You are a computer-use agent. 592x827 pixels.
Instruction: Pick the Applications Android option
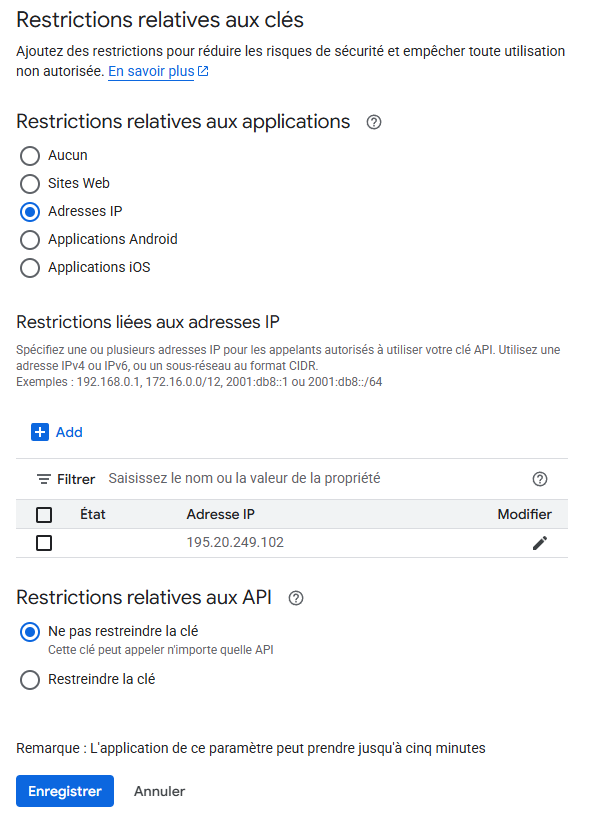(x=30, y=239)
